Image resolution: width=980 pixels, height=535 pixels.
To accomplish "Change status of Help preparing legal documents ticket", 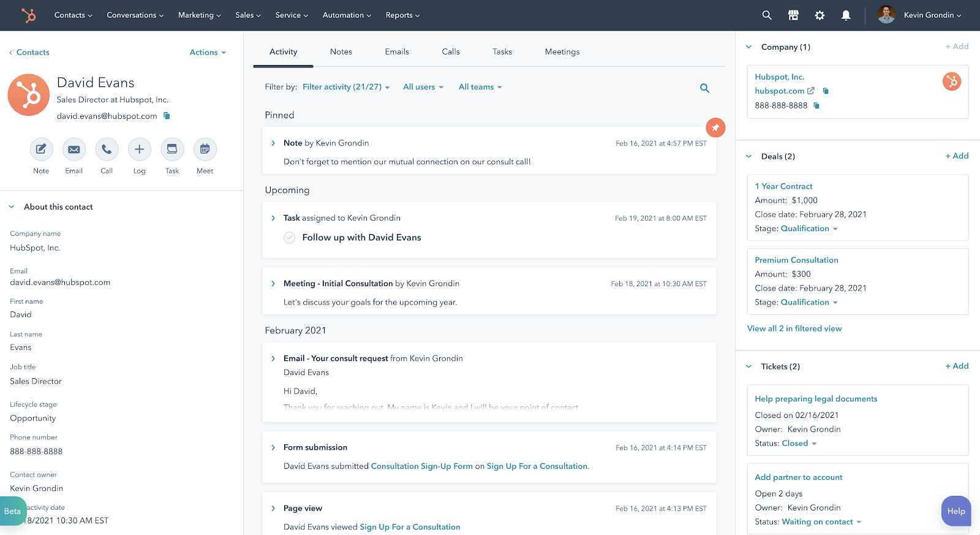I will pos(799,444).
